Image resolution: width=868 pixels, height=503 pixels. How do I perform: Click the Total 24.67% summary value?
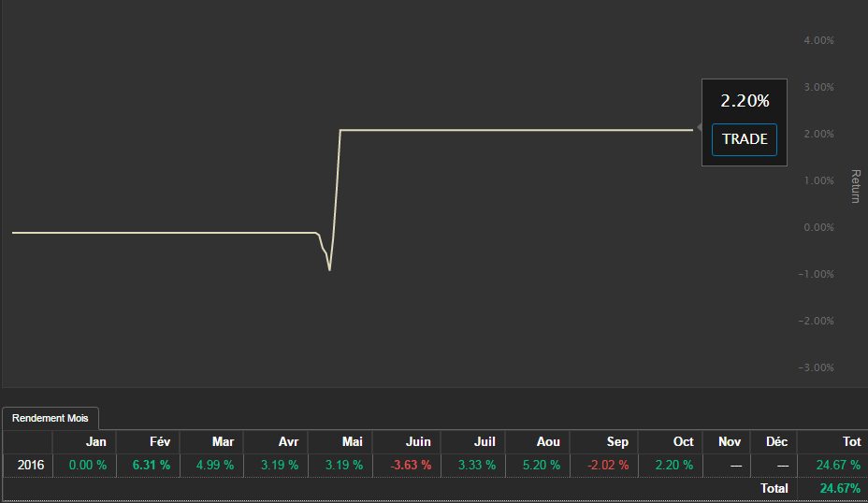[840, 488]
